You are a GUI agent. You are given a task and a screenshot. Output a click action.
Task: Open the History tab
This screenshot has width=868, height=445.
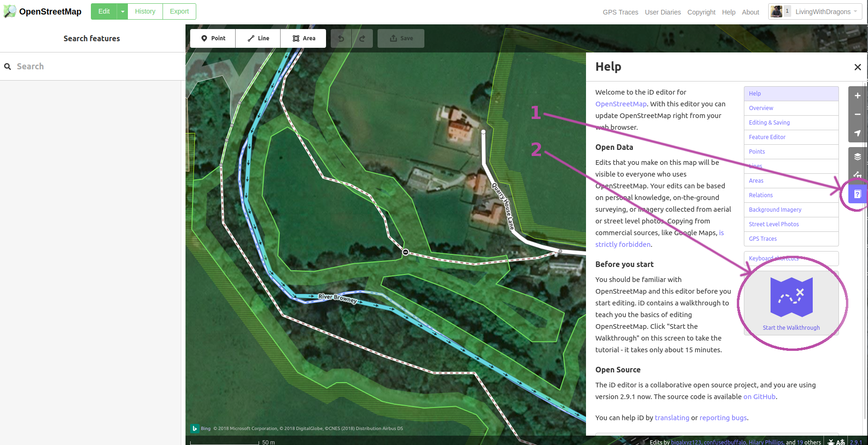coord(145,11)
